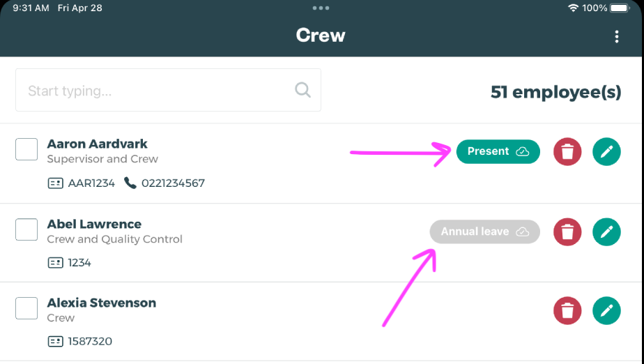Viewport: 644px width, 364px height.
Task: Open Abel Lawrence's employee name
Action: (x=94, y=225)
